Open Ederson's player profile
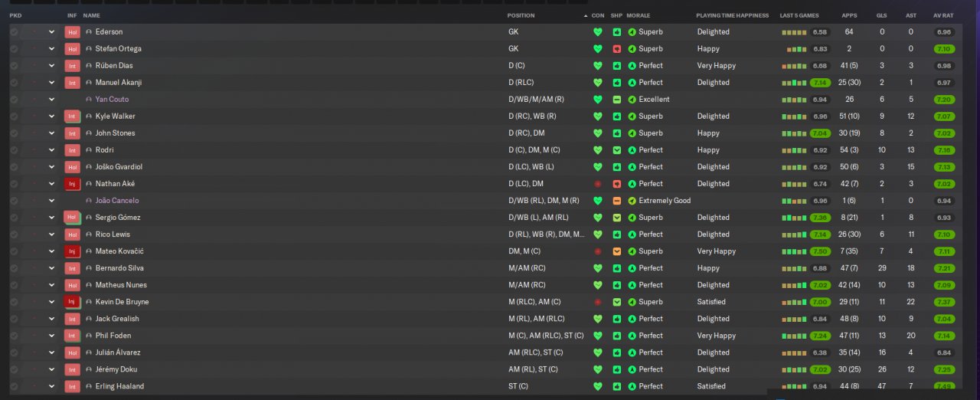Viewport: 980px width, 400px height. point(109,32)
